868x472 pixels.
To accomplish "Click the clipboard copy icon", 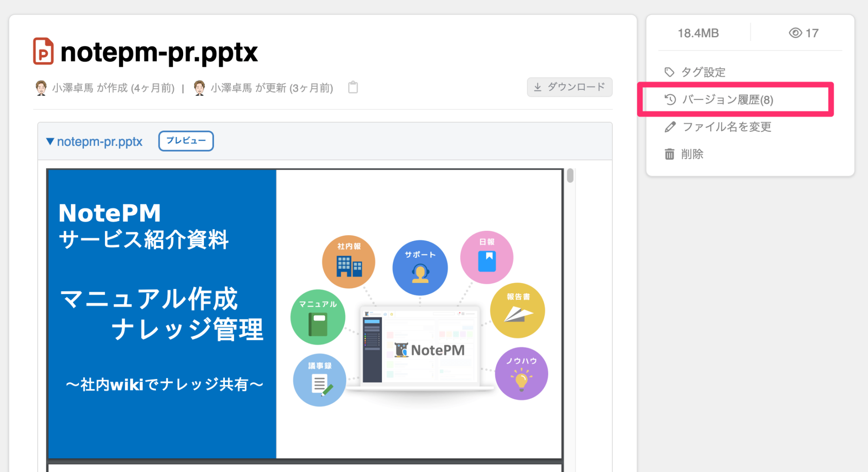I will coord(353,87).
